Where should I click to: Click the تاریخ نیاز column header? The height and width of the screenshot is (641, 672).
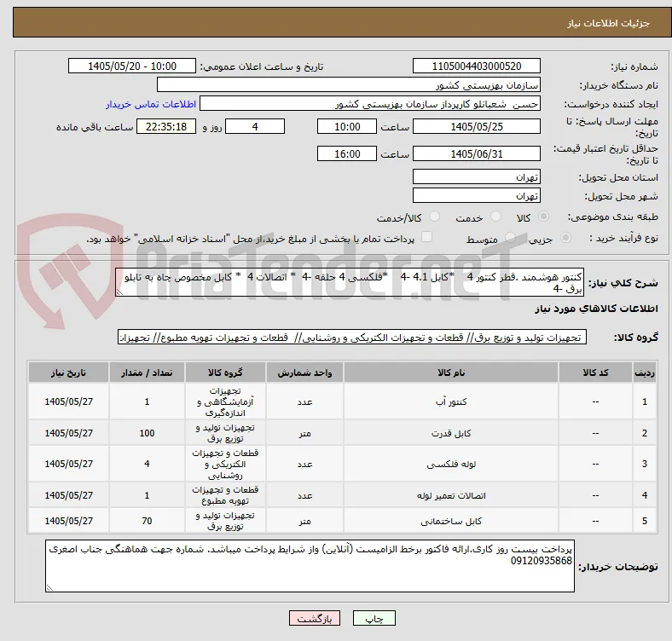click(68, 372)
